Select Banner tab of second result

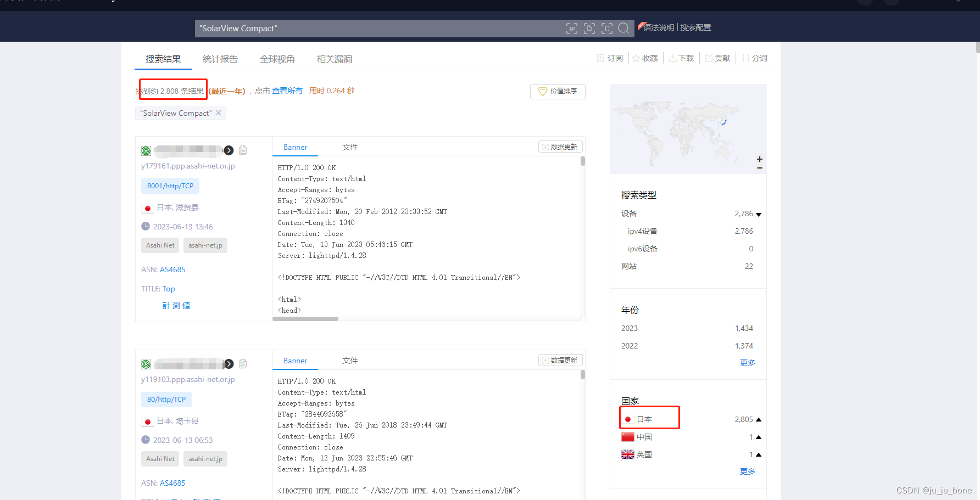click(x=296, y=361)
